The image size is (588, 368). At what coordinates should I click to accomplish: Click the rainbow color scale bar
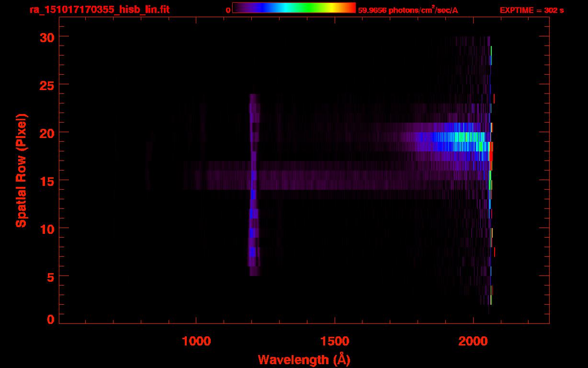pos(294,8)
